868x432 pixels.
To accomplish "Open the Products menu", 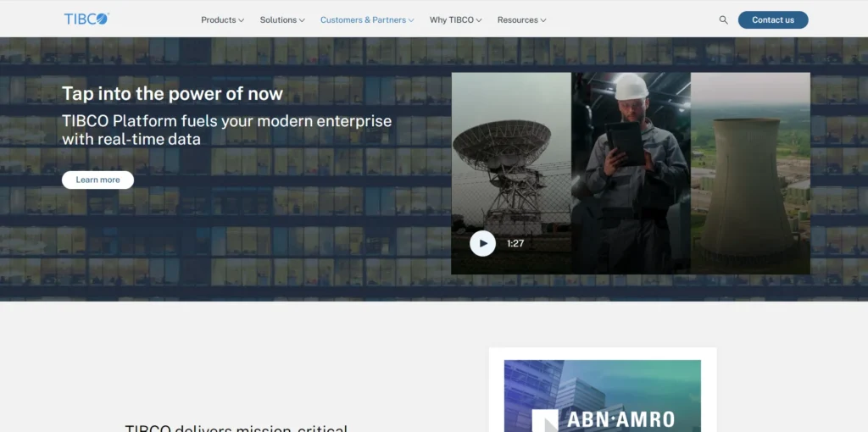I will pyautogui.click(x=222, y=20).
